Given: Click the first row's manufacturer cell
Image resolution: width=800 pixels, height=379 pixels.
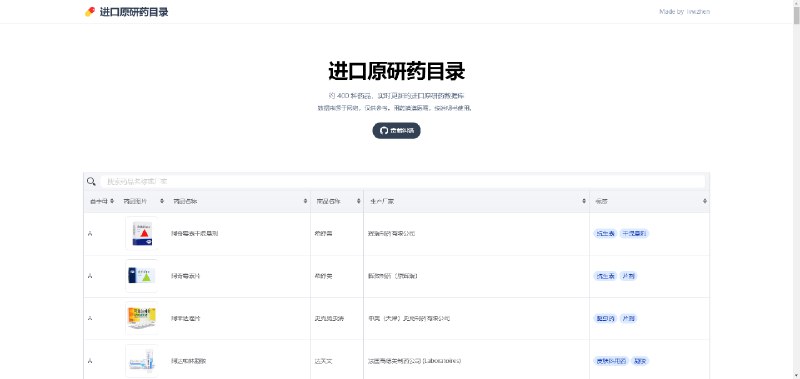Looking at the screenshot, I should (x=477, y=234).
